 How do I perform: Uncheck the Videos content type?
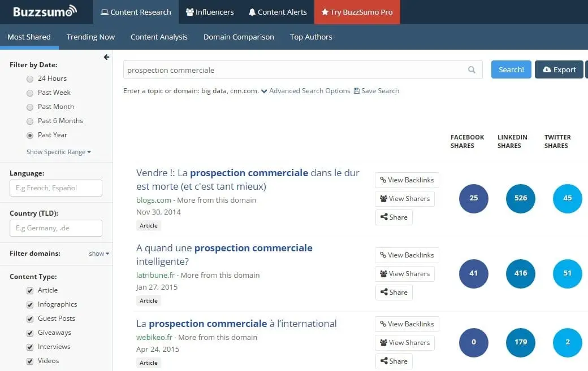(30, 361)
